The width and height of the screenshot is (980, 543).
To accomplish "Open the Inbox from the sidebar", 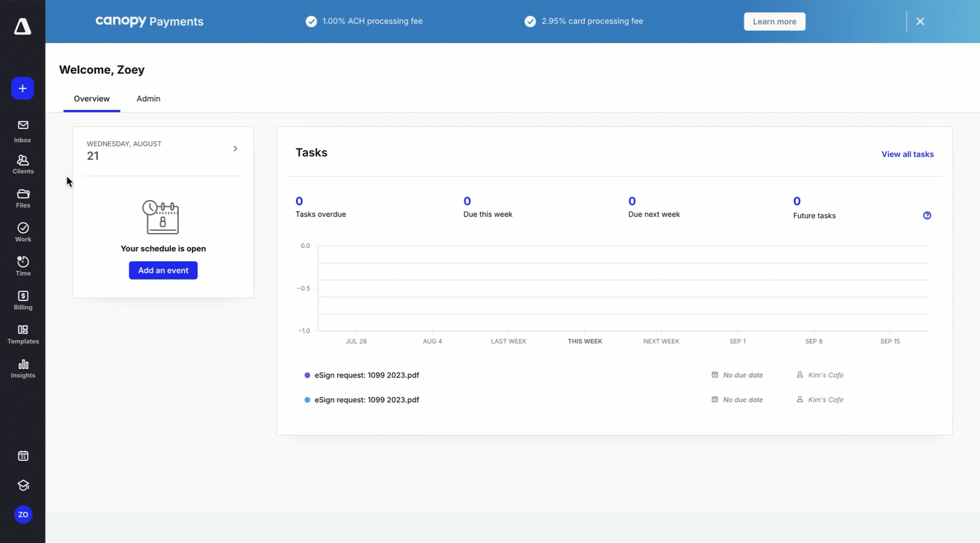I will coord(23,131).
